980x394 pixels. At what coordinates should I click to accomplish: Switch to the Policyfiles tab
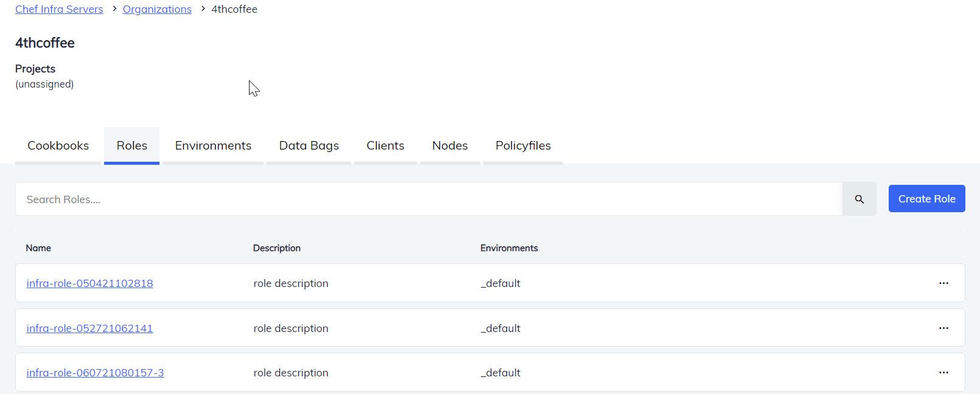(x=523, y=146)
